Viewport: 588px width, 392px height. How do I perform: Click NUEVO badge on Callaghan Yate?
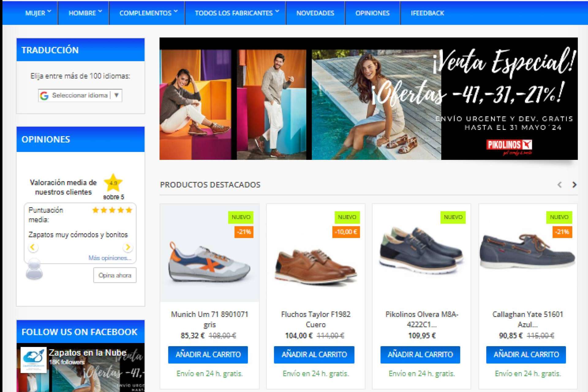(x=559, y=217)
